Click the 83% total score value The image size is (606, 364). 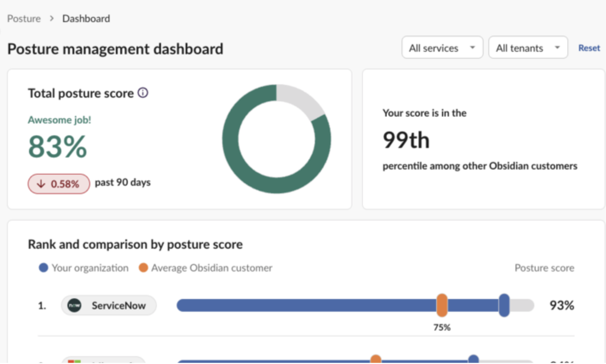(57, 146)
